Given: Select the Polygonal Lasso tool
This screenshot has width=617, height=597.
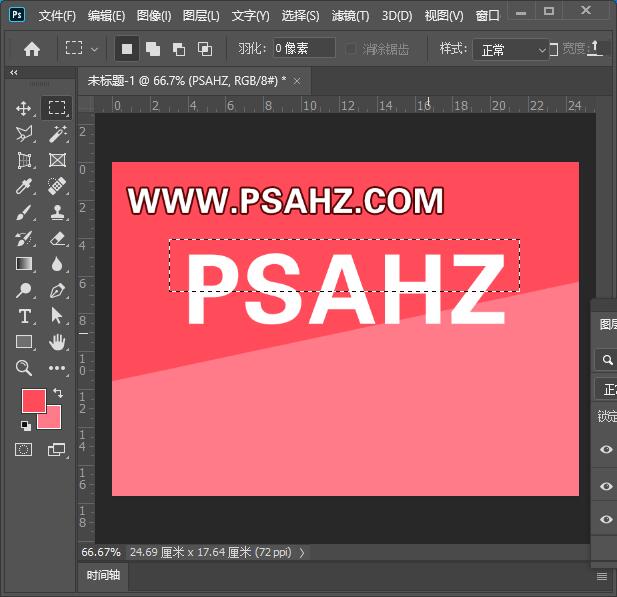Looking at the screenshot, I should 24,134.
